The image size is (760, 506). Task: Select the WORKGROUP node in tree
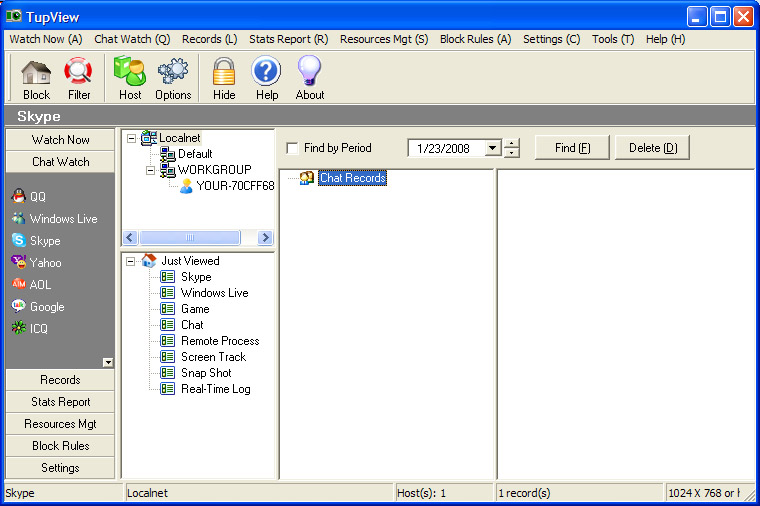tap(206, 170)
